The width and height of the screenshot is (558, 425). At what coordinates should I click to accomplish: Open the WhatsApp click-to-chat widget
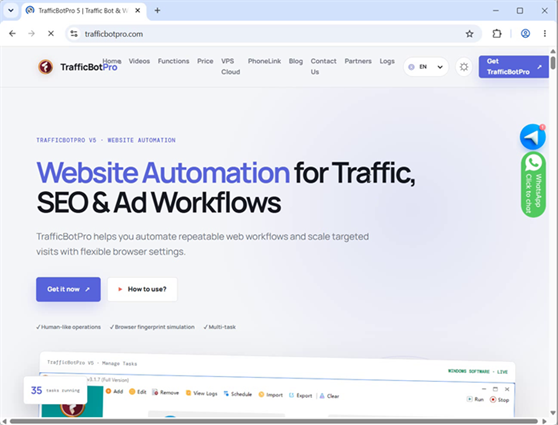pyautogui.click(x=533, y=184)
